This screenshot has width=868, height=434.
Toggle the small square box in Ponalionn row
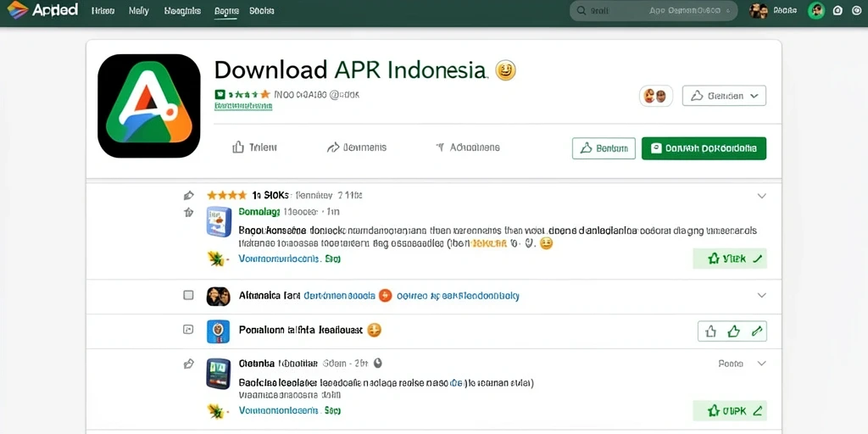pos(188,330)
